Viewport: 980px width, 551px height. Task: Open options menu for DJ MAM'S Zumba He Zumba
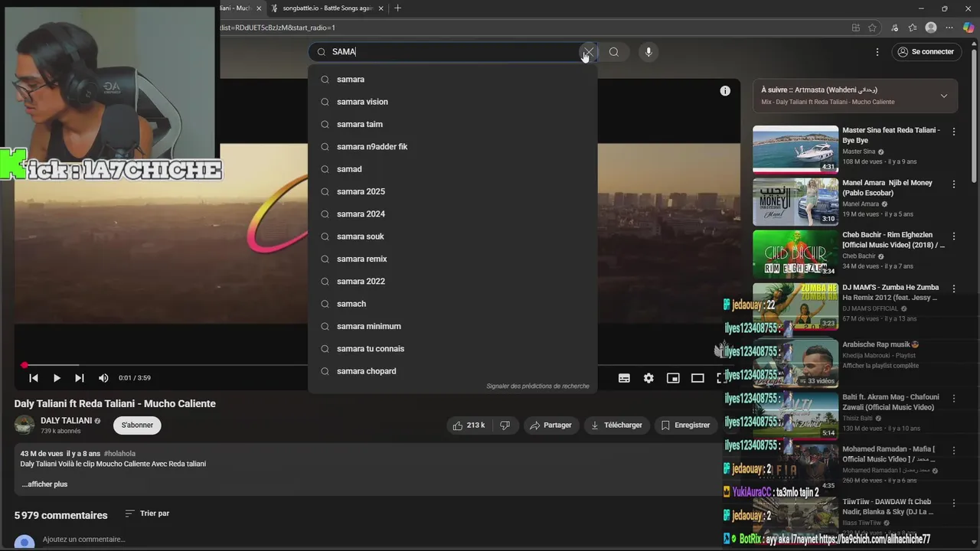coord(954,289)
